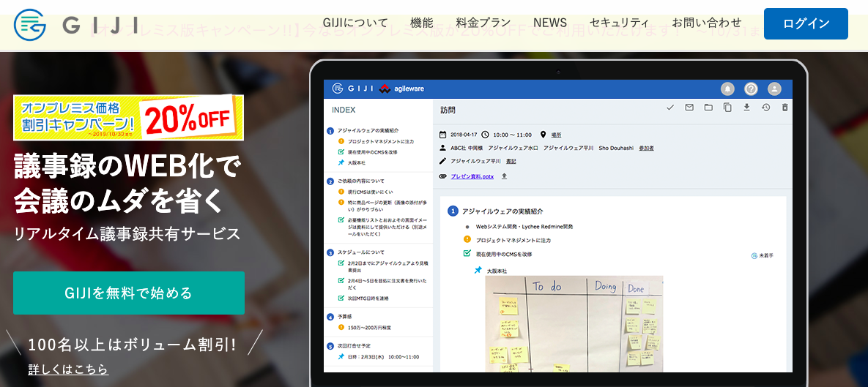Toggle INDEX checkbox 2月4日〜5日を目処に注文書を発行
The width and height of the screenshot is (868, 387).
tap(341, 281)
